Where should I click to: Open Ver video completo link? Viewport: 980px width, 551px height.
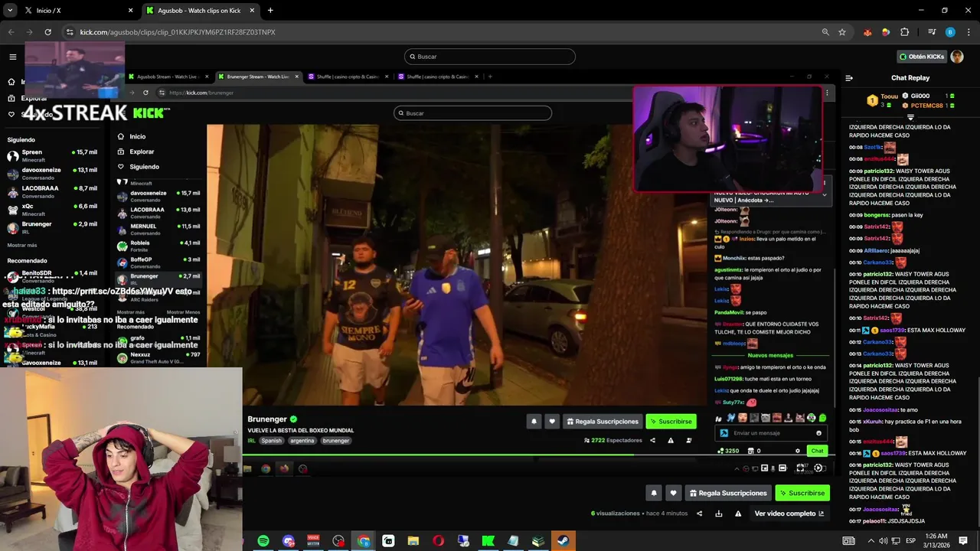coord(789,514)
